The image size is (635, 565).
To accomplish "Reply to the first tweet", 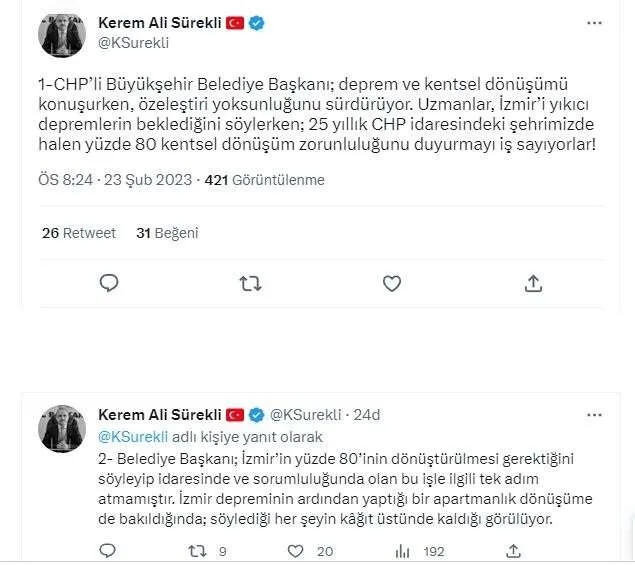I will point(109,283).
